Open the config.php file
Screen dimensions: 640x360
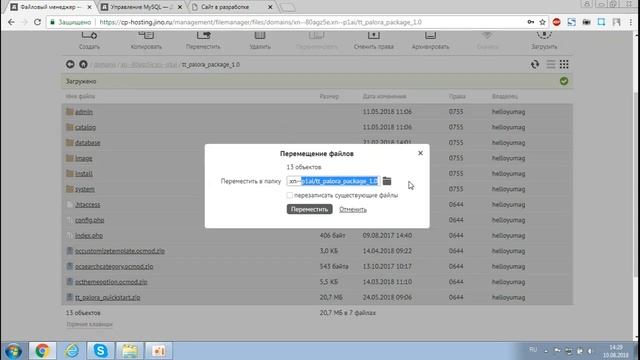[89, 220]
